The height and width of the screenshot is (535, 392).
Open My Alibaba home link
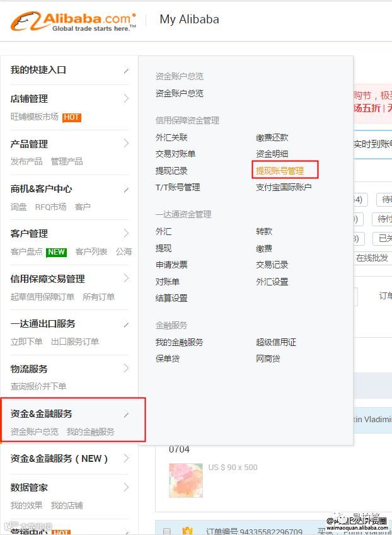coord(189,20)
